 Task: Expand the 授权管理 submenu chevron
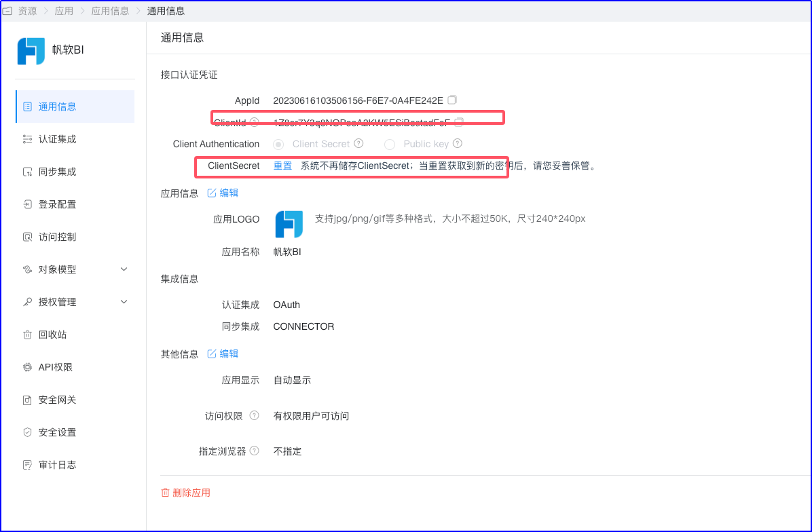point(124,302)
